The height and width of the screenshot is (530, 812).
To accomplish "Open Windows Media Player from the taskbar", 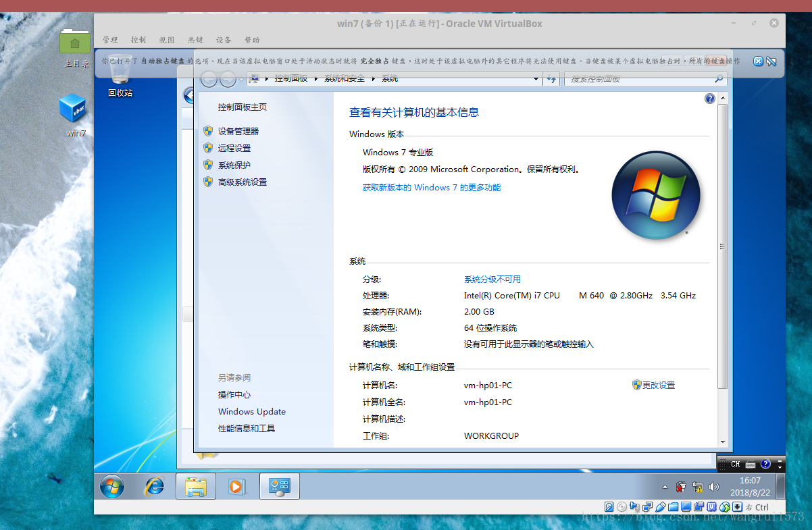I will [236, 486].
